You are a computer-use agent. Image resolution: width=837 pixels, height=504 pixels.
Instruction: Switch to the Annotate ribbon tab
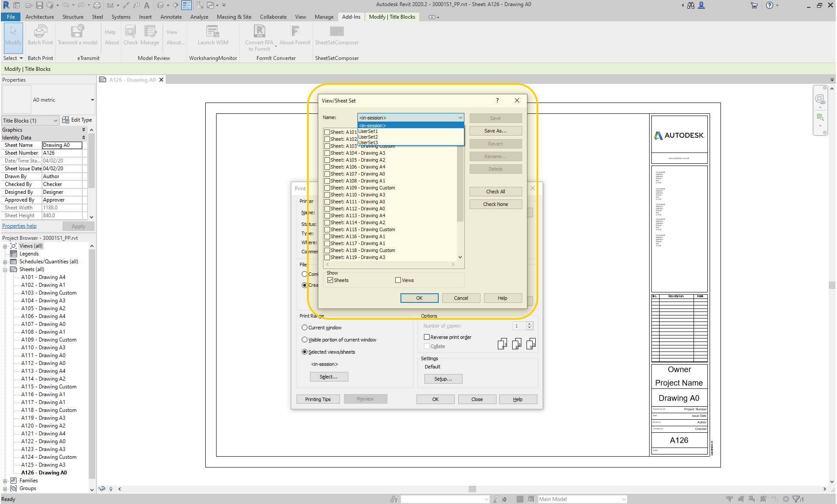pyautogui.click(x=171, y=17)
